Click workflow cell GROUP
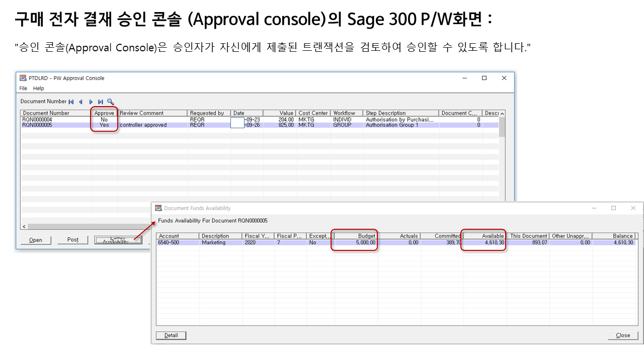 tap(347, 125)
